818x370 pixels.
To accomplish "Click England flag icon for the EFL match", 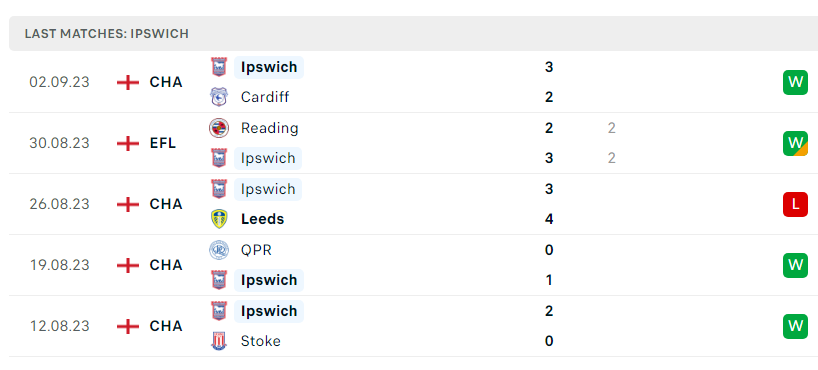I will tap(128, 143).
